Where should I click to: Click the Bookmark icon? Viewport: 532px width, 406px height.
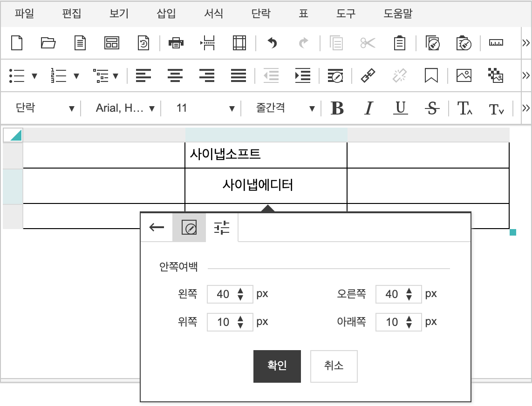pos(431,75)
